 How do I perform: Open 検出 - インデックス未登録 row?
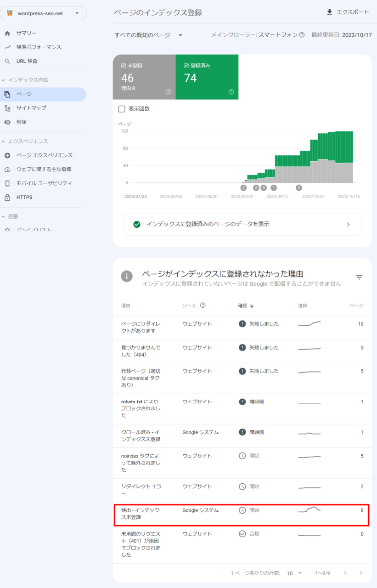pos(242,514)
